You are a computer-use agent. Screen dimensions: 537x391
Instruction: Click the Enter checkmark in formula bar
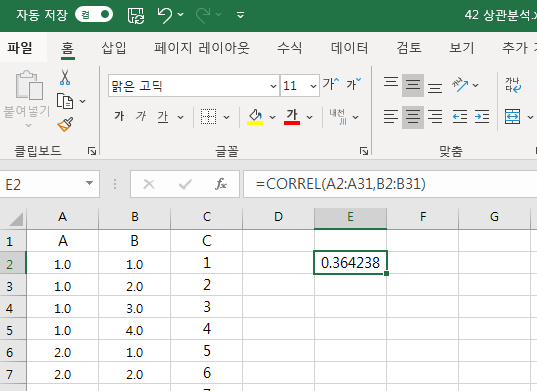click(185, 184)
